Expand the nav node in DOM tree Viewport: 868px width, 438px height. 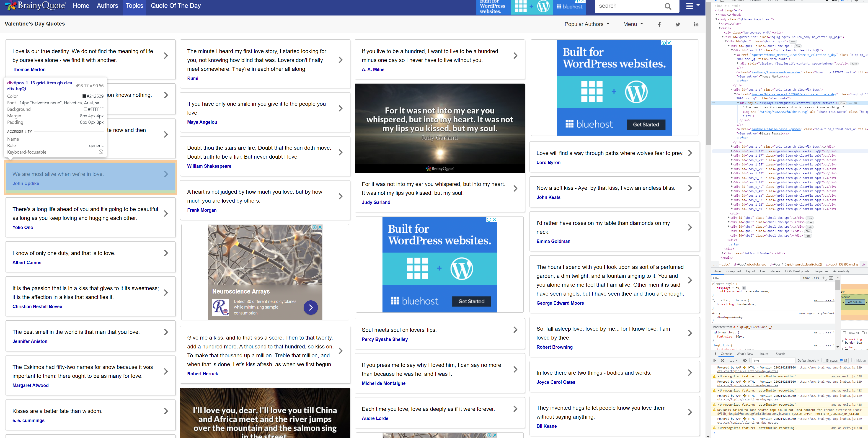tap(719, 23)
